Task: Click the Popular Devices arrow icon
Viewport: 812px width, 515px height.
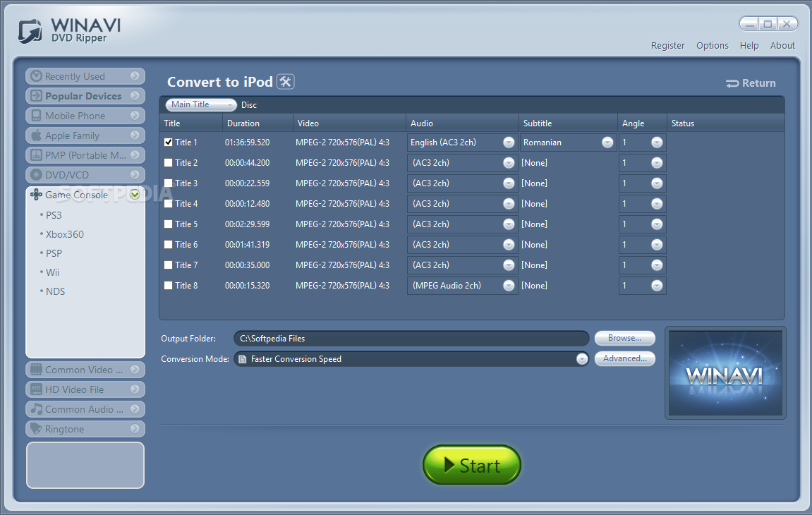Action: [36, 96]
